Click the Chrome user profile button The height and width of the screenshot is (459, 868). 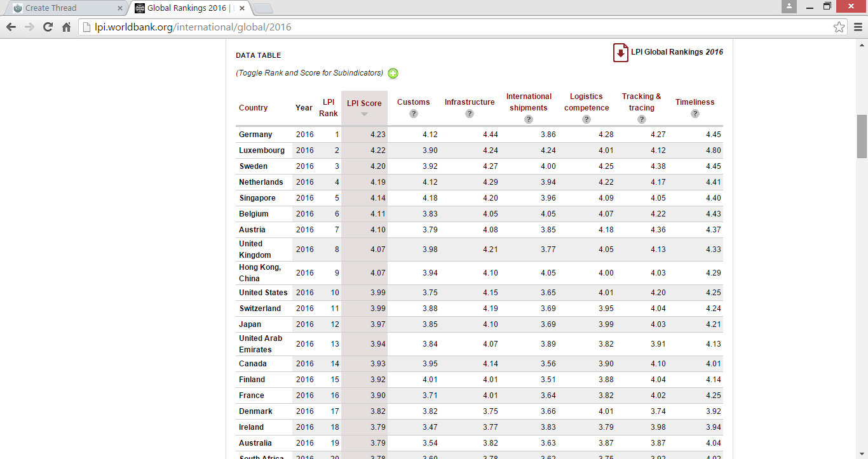[789, 6]
